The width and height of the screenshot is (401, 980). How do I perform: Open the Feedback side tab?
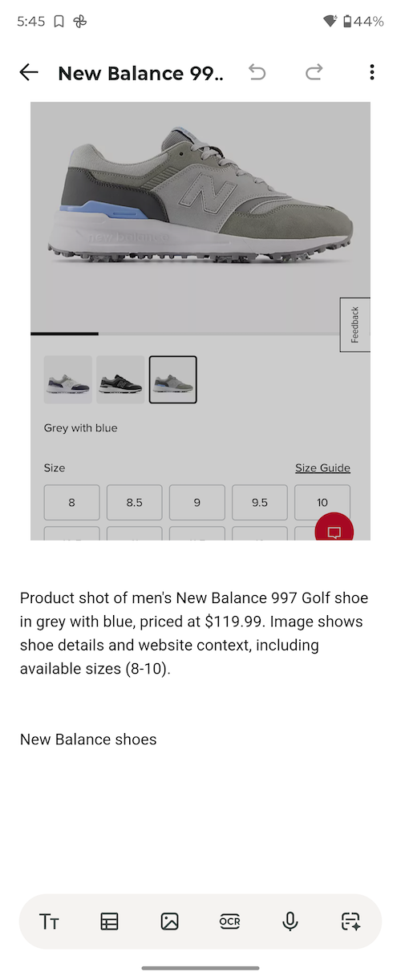pos(354,325)
